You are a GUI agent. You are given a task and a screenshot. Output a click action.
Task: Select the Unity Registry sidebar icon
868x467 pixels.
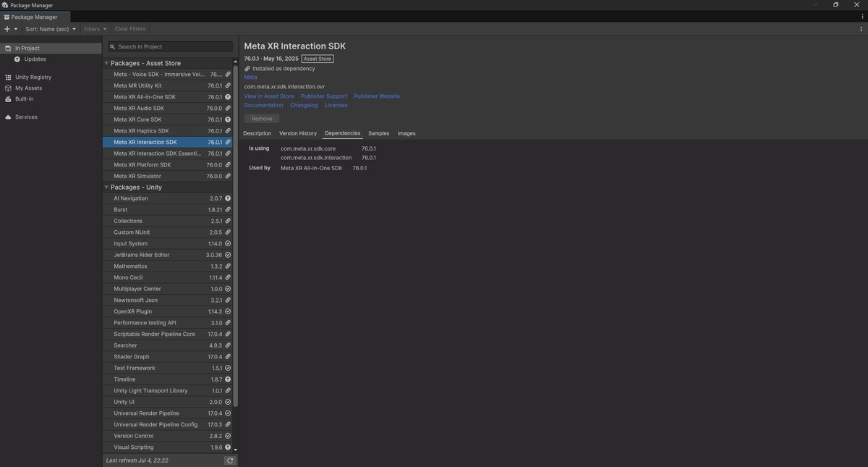tap(8, 77)
